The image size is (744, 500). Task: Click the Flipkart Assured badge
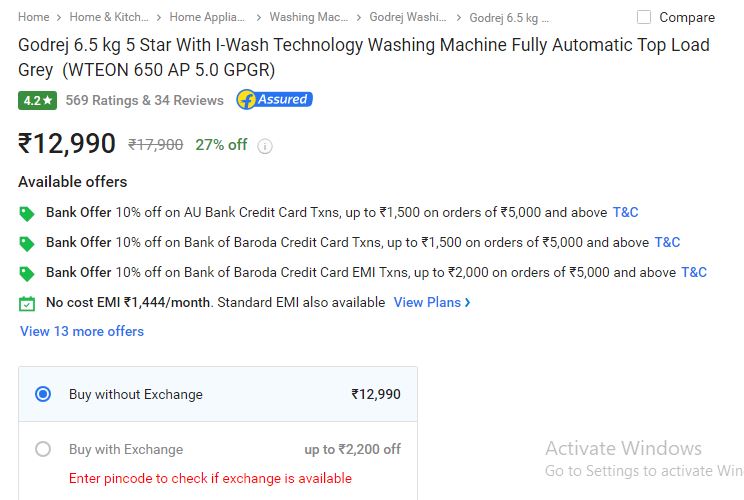point(275,100)
